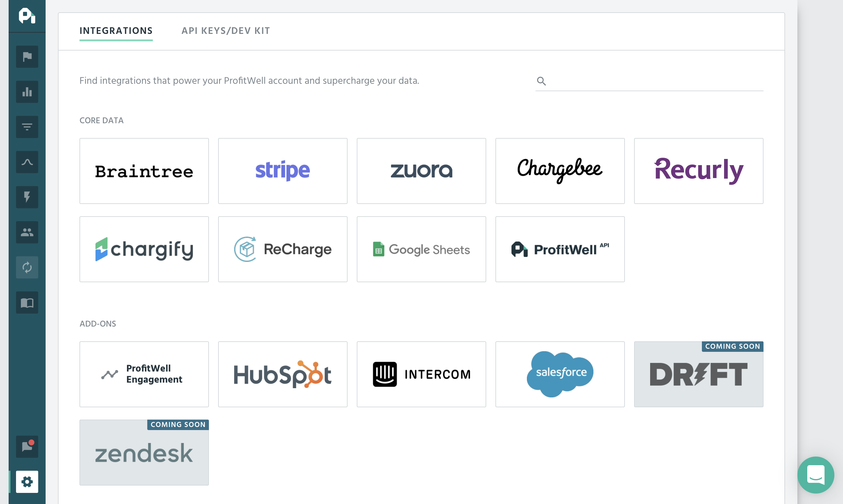Click the Add-Ons section heading

coord(98,324)
